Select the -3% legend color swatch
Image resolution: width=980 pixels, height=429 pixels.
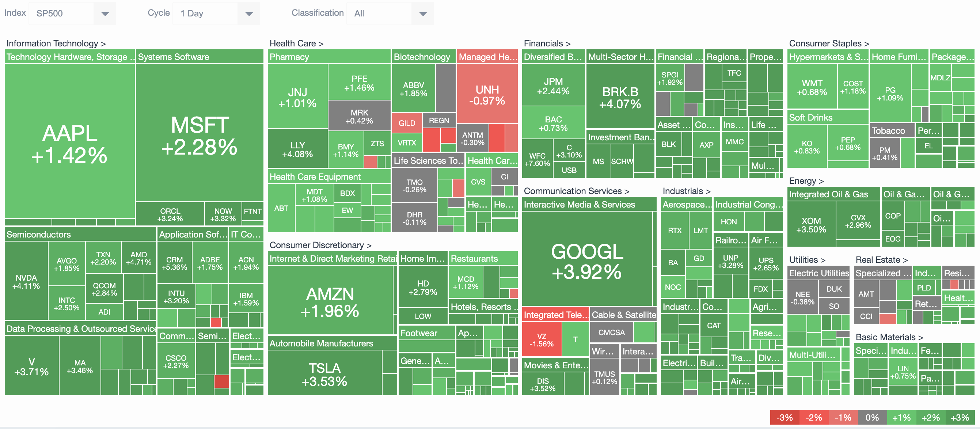(786, 417)
